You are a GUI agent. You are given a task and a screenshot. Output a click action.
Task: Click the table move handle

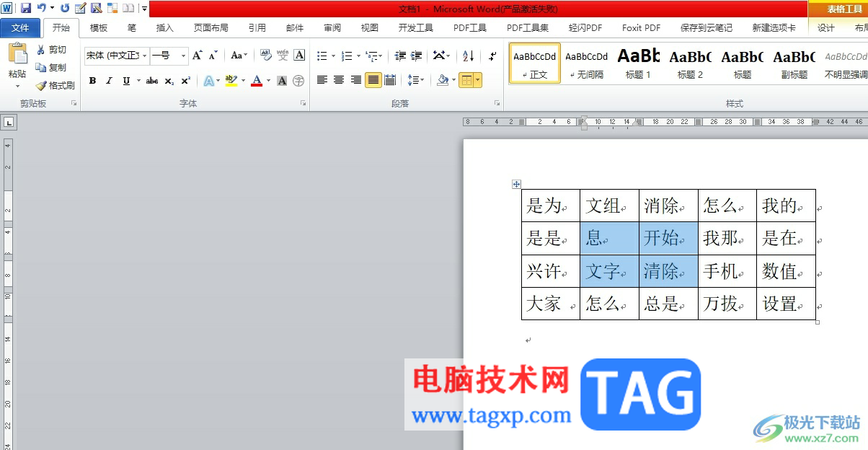click(516, 184)
